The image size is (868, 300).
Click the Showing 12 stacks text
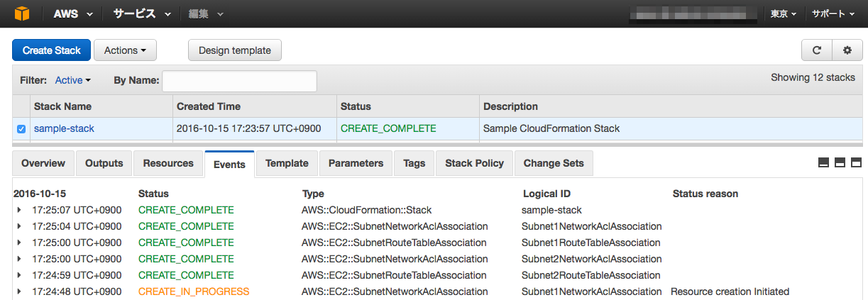[813, 77]
